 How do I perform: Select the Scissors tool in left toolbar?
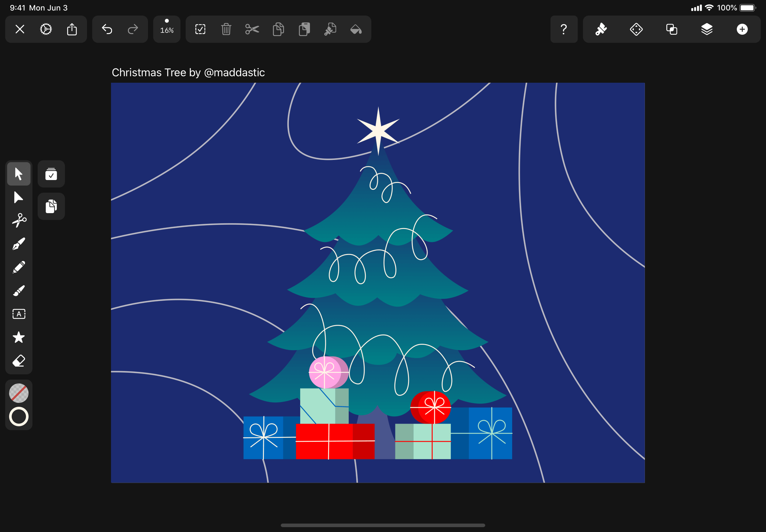point(19,220)
